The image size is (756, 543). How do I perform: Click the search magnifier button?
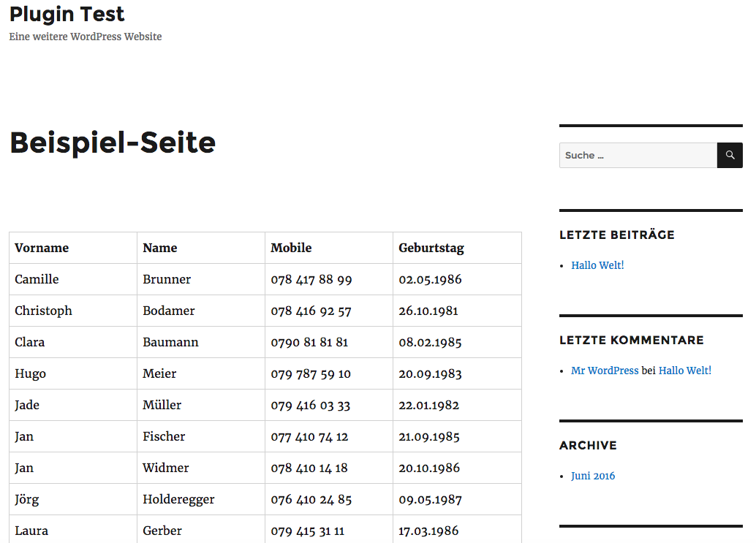tap(730, 156)
